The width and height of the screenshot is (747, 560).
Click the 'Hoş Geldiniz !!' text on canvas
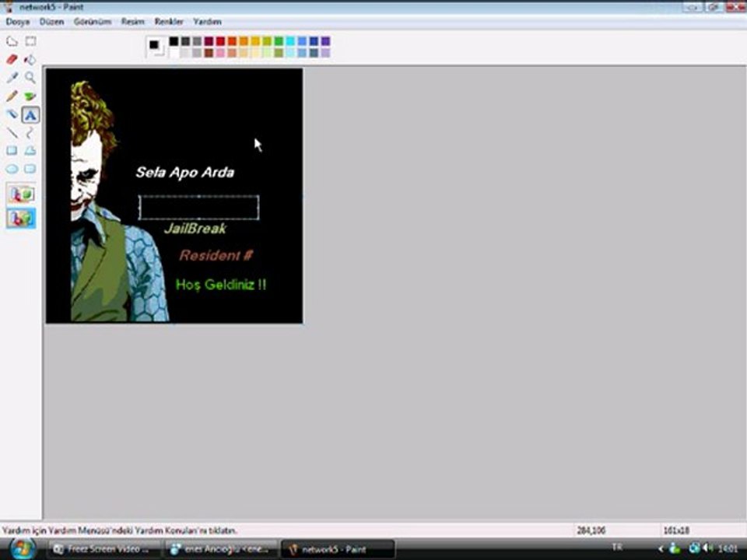pyautogui.click(x=221, y=285)
